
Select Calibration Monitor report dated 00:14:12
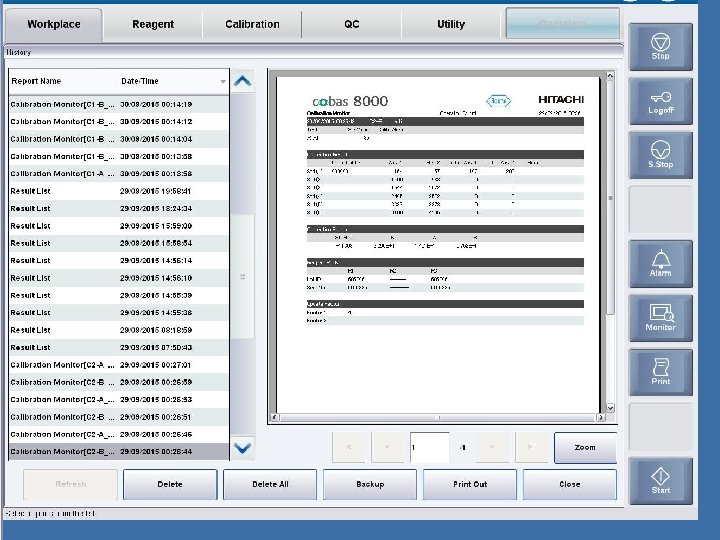tap(118, 122)
